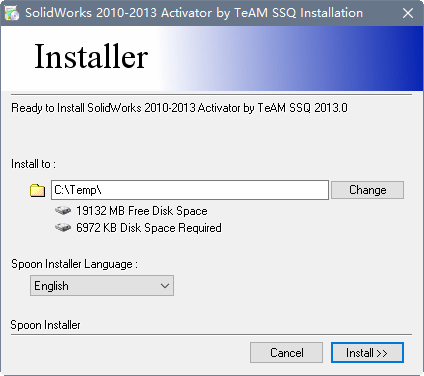Screen dimensions: 424x376
Task: Click the '6972 KB Disk Space Required' text
Action: 149,228
